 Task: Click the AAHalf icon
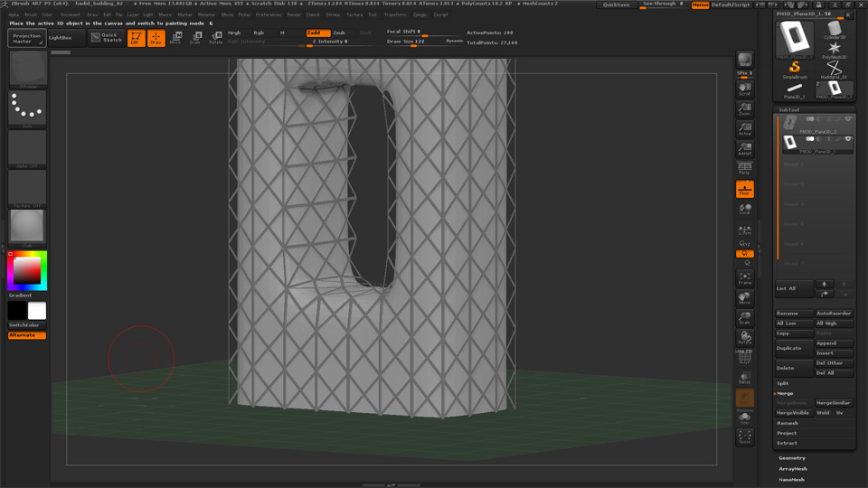[x=744, y=148]
